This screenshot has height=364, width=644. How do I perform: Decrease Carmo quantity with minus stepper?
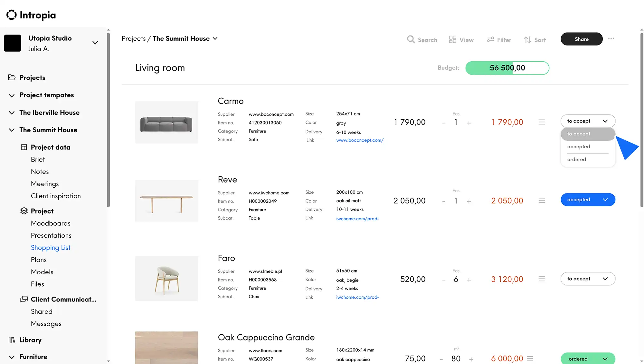(x=443, y=123)
